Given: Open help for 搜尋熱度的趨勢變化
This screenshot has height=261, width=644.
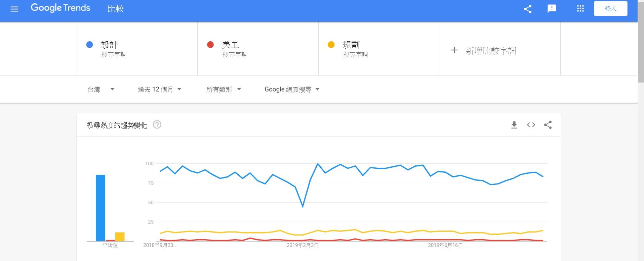Looking at the screenshot, I should [x=157, y=125].
